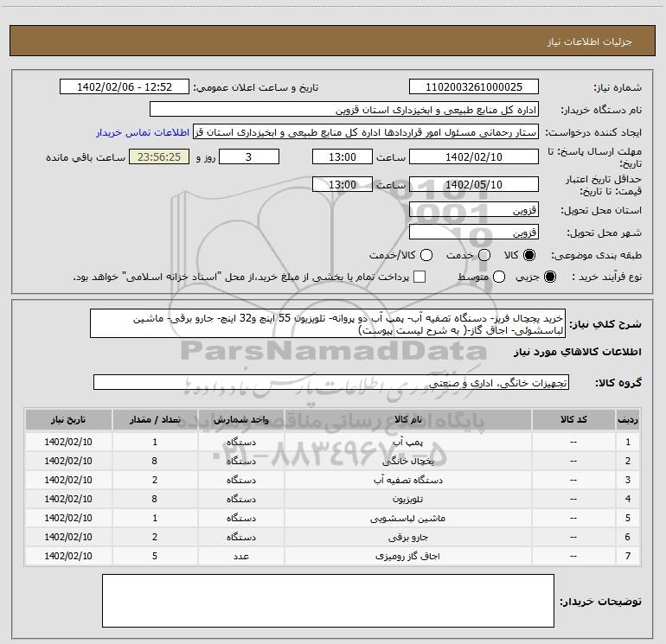Click the شرح کلی نیاز label

[605, 324]
